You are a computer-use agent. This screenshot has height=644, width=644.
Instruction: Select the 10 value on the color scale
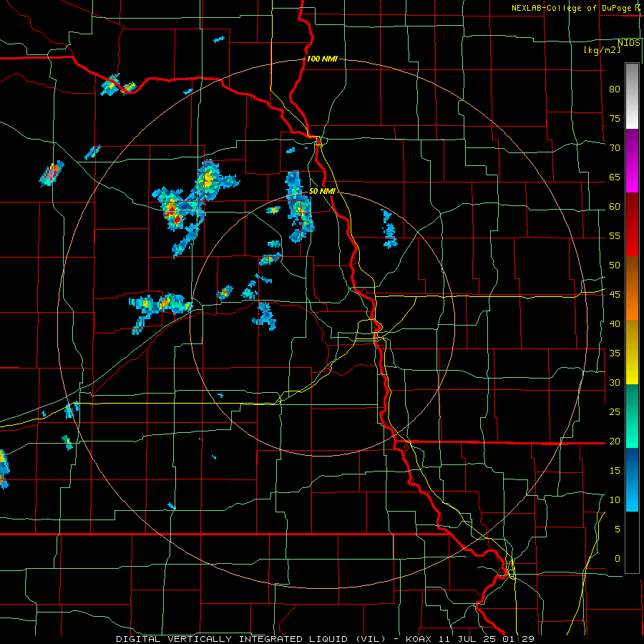pyautogui.click(x=615, y=500)
